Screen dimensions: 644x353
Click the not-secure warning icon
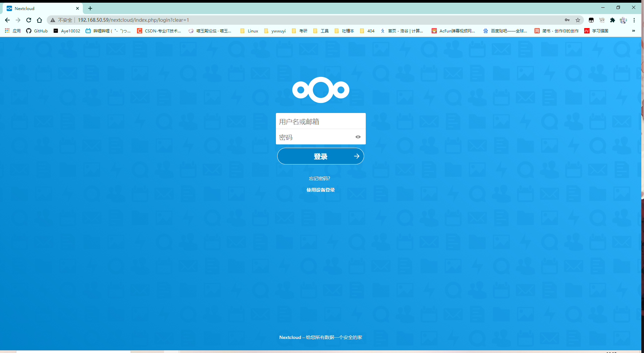coord(53,20)
